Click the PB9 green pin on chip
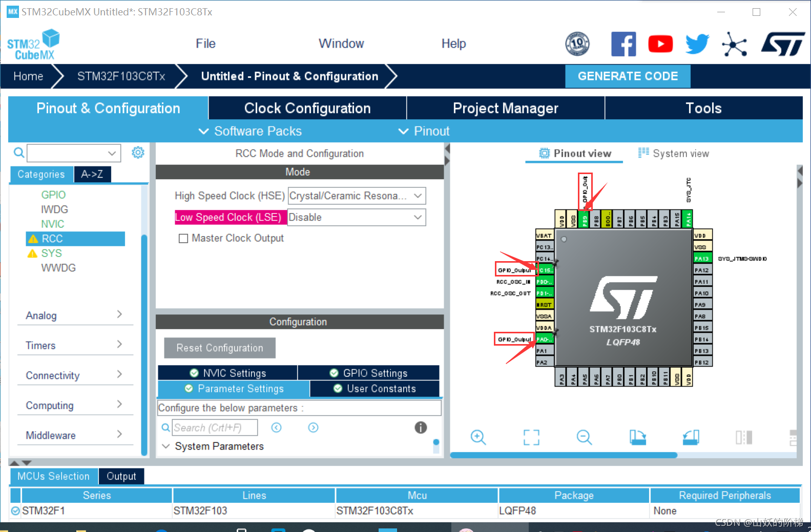The width and height of the screenshot is (811, 532). pyautogui.click(x=585, y=220)
